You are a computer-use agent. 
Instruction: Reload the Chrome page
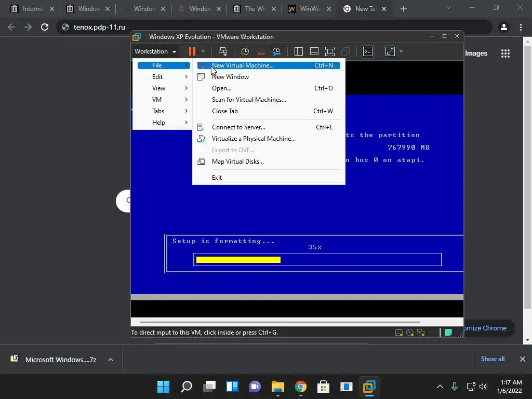pyautogui.click(x=45, y=27)
